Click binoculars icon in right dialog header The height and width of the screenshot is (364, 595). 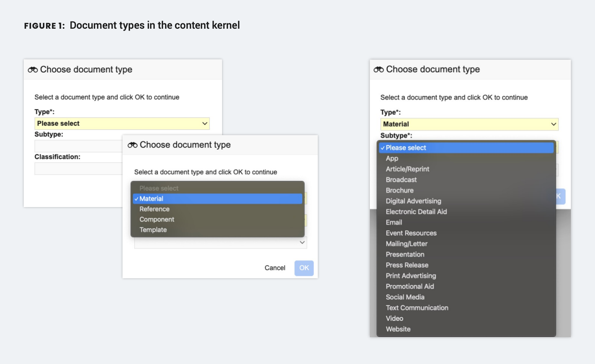[x=379, y=69]
